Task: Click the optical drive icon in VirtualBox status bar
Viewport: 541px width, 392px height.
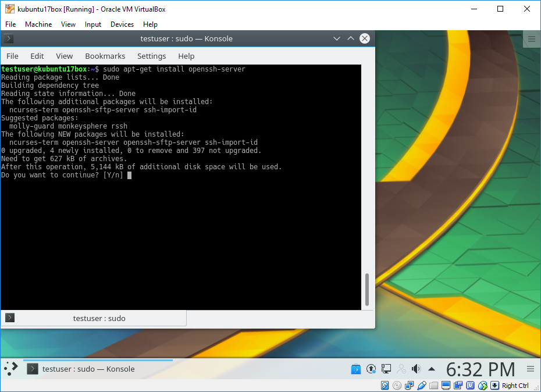Action: tap(396, 385)
